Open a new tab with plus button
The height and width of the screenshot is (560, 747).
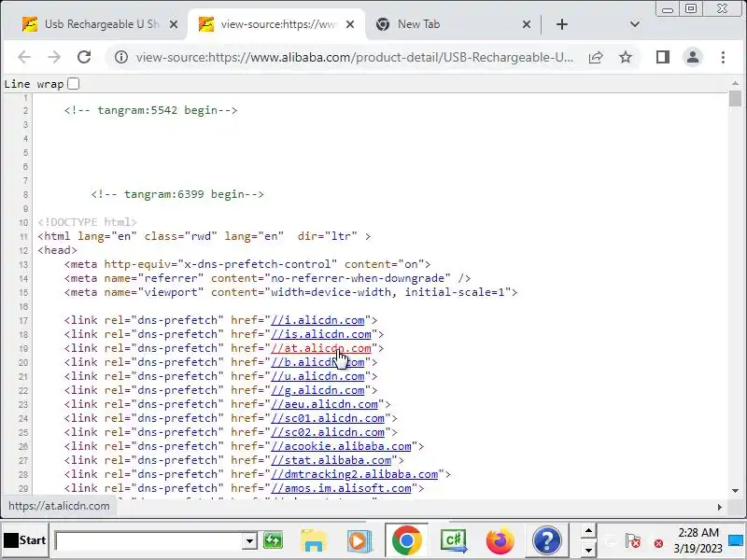coord(562,24)
